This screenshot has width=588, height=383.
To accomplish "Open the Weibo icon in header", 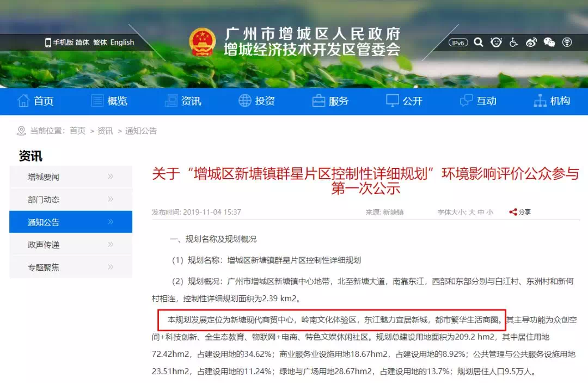I will 531,42.
